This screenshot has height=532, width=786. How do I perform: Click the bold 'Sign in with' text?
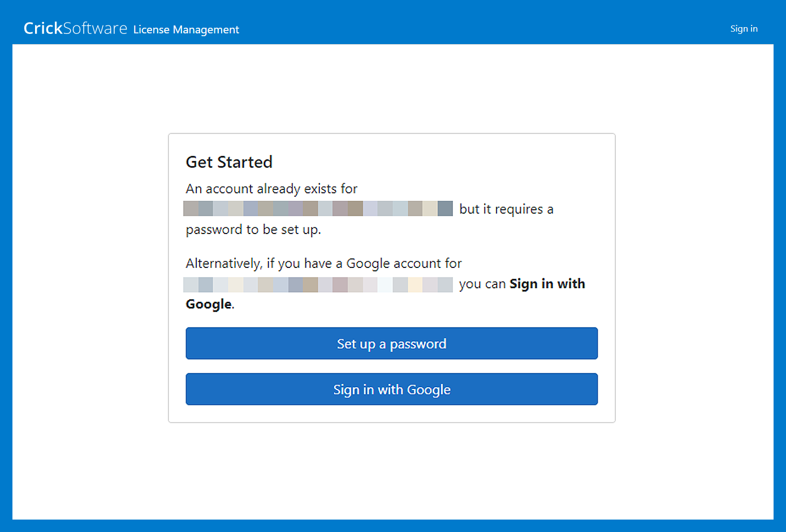[547, 284]
